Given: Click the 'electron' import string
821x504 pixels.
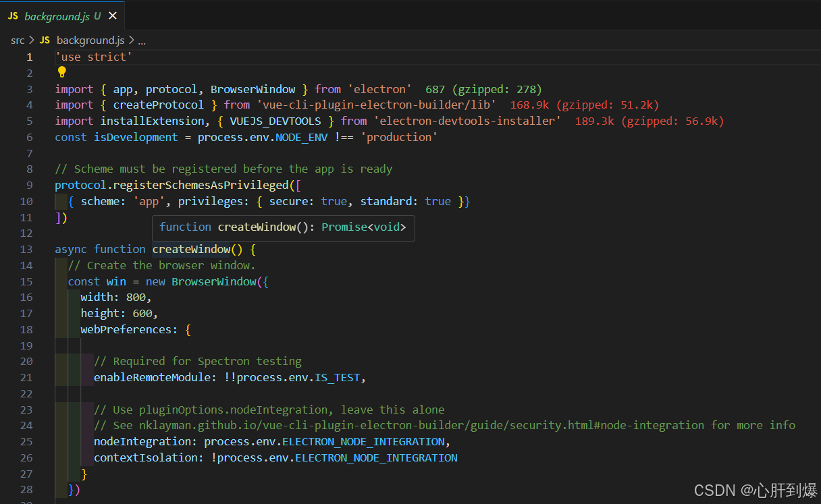Looking at the screenshot, I should tap(380, 89).
